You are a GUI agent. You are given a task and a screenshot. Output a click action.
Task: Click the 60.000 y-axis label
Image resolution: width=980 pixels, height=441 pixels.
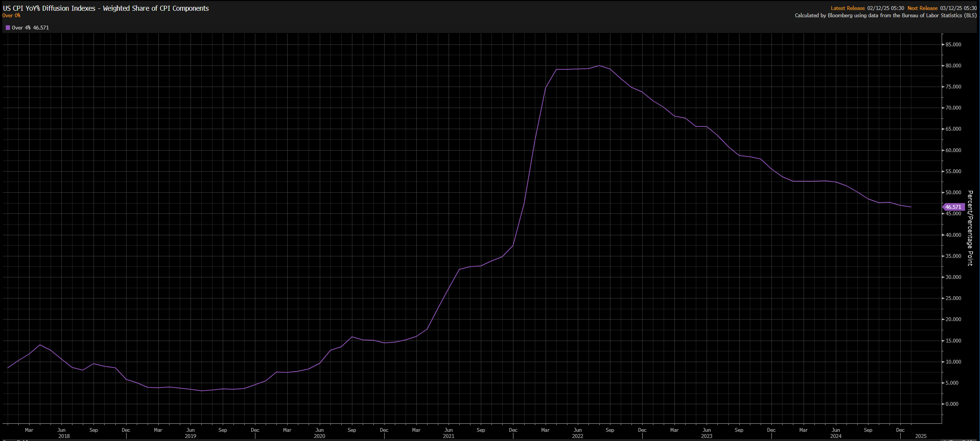pos(953,151)
